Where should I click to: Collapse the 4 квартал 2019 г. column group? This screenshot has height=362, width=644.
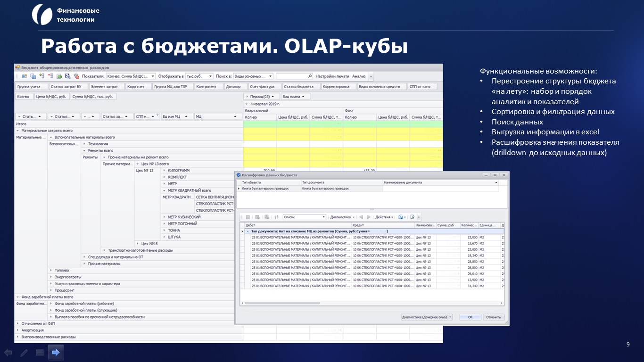tap(247, 104)
